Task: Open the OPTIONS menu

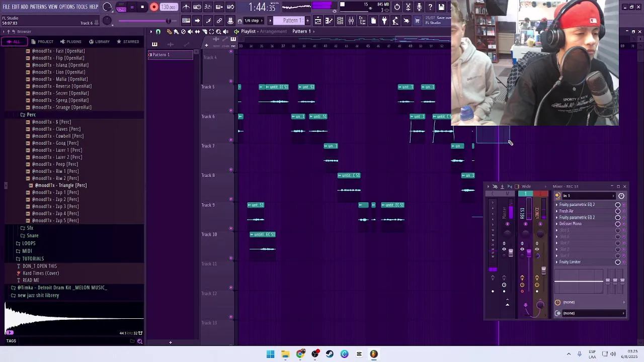Action: [x=67, y=7]
